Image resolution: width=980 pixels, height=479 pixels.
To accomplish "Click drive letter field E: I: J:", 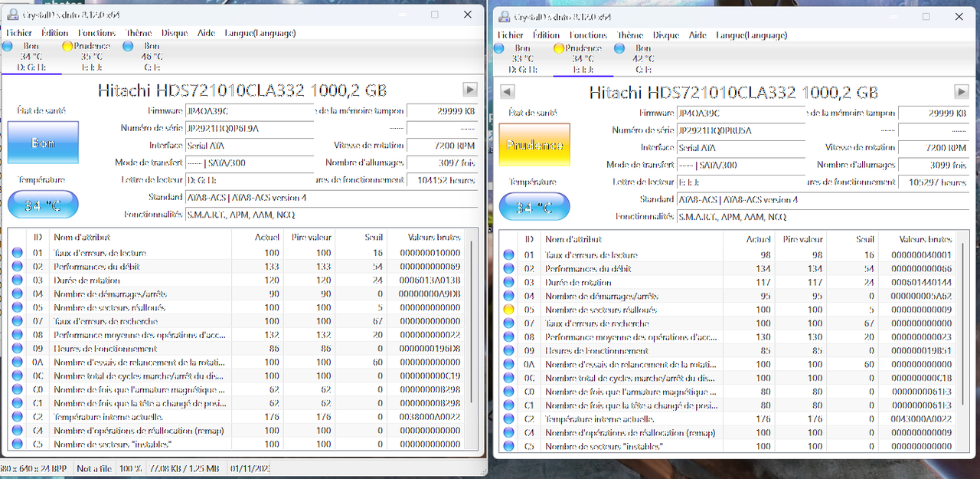I will click(741, 182).
